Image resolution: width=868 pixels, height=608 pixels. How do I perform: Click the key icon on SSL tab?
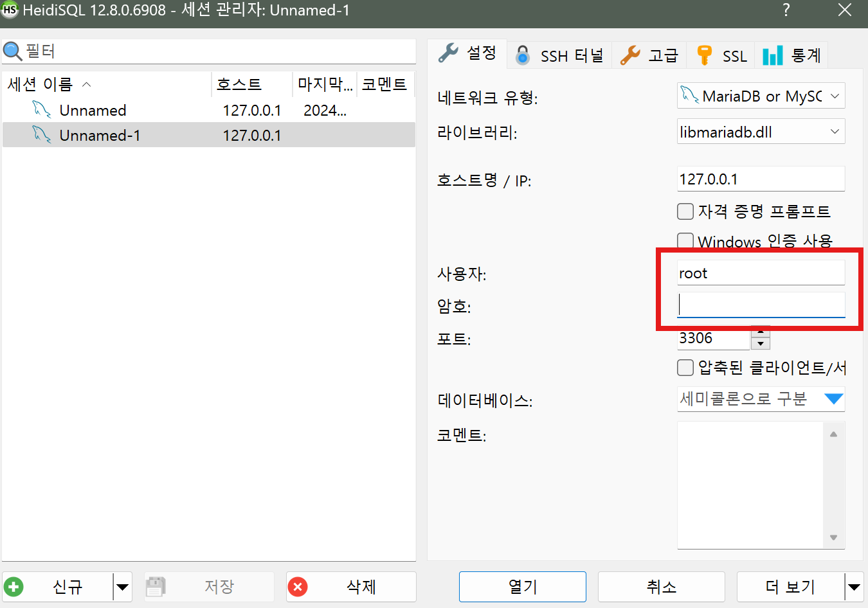(705, 55)
